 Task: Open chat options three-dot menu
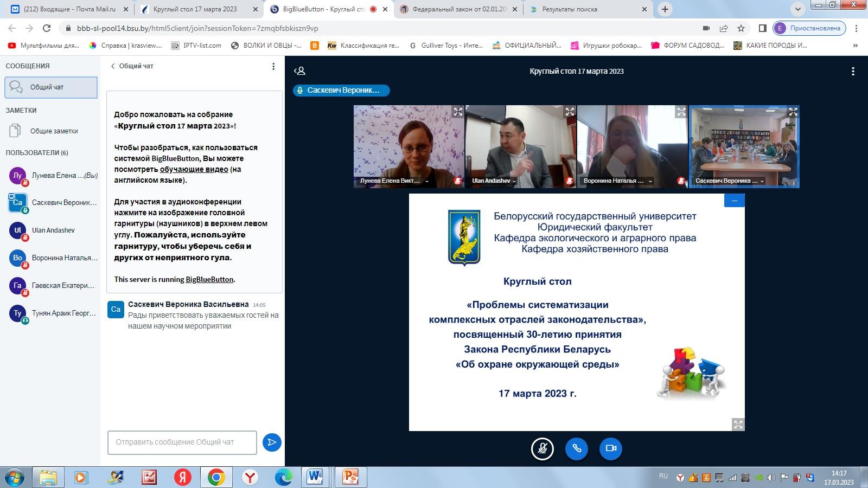(x=273, y=66)
